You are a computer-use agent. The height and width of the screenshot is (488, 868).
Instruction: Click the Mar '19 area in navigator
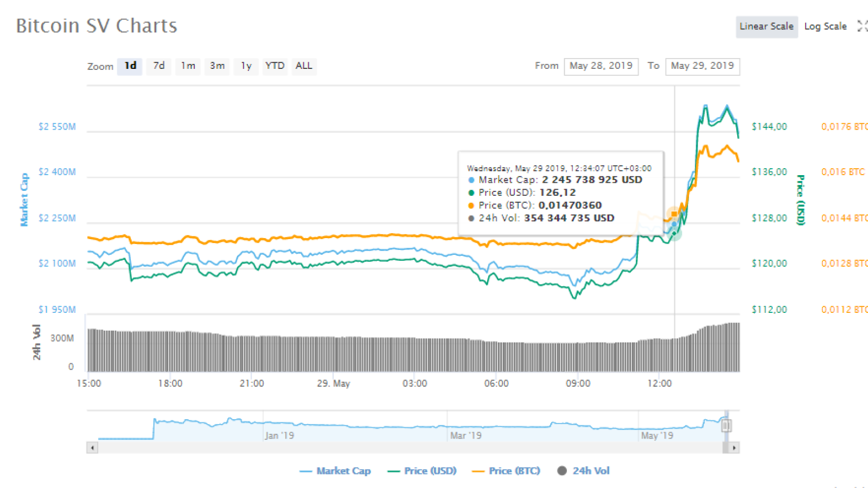[x=465, y=435]
